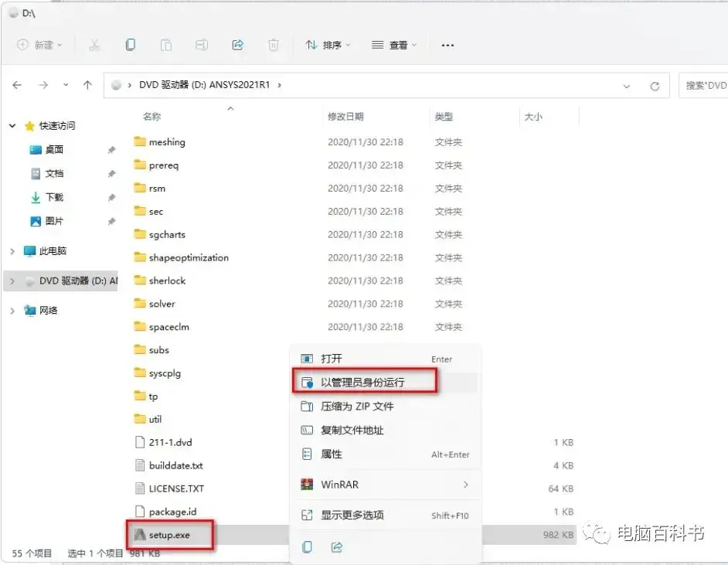Select the sgcharts folder
Image resolution: width=728 pixels, height=565 pixels.
tap(167, 234)
